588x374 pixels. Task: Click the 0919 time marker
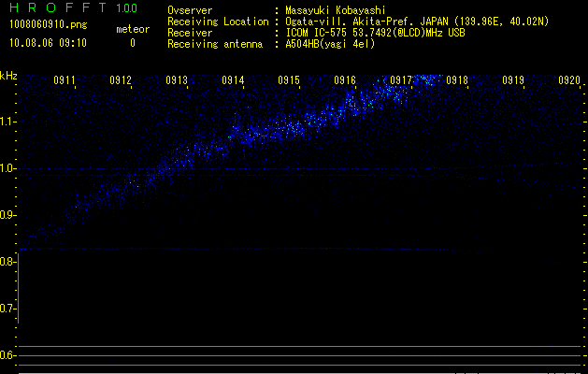click(x=513, y=79)
